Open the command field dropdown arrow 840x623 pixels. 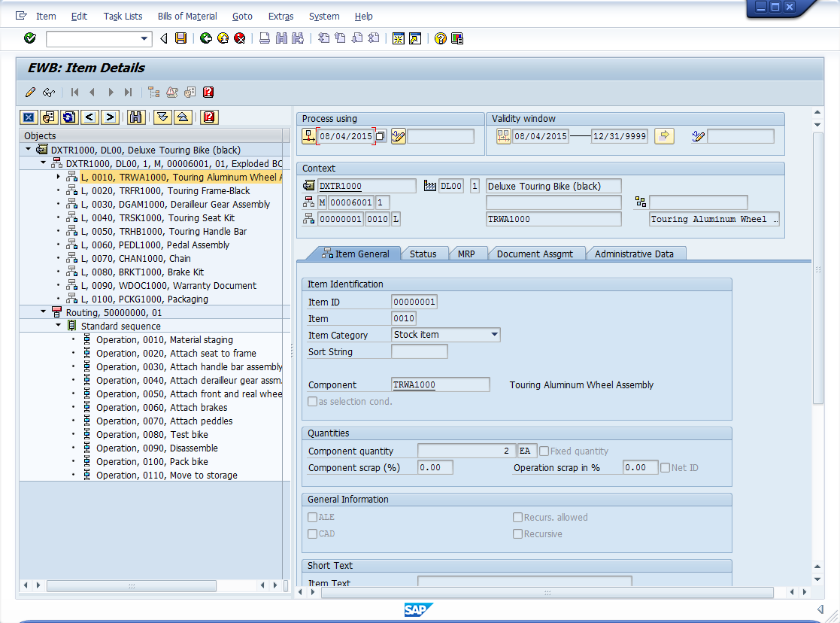pos(144,38)
